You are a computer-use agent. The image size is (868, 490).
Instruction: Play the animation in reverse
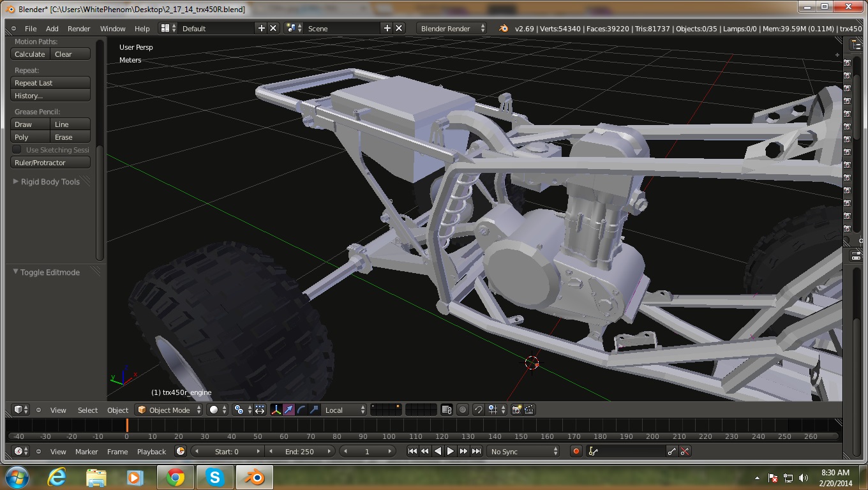coord(438,451)
